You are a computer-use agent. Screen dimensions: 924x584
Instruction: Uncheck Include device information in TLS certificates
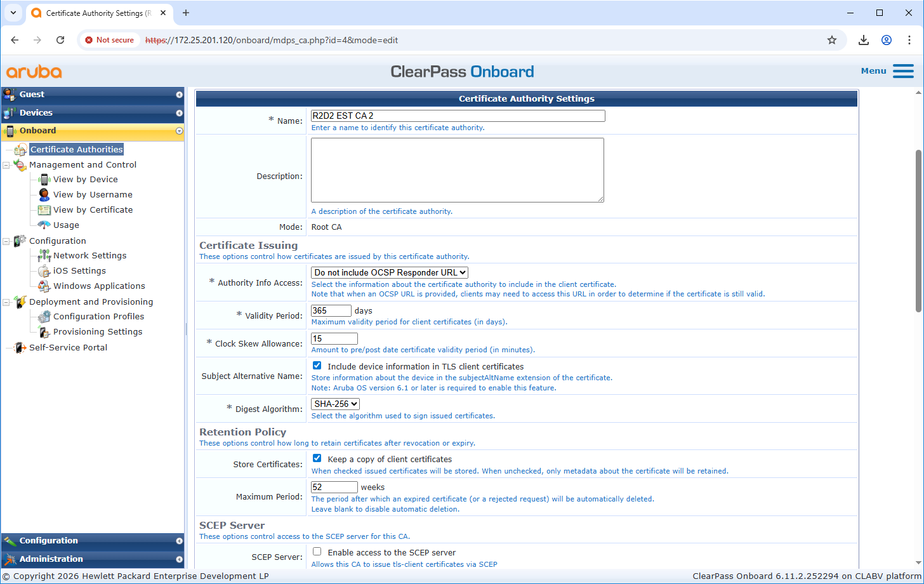tap(317, 366)
